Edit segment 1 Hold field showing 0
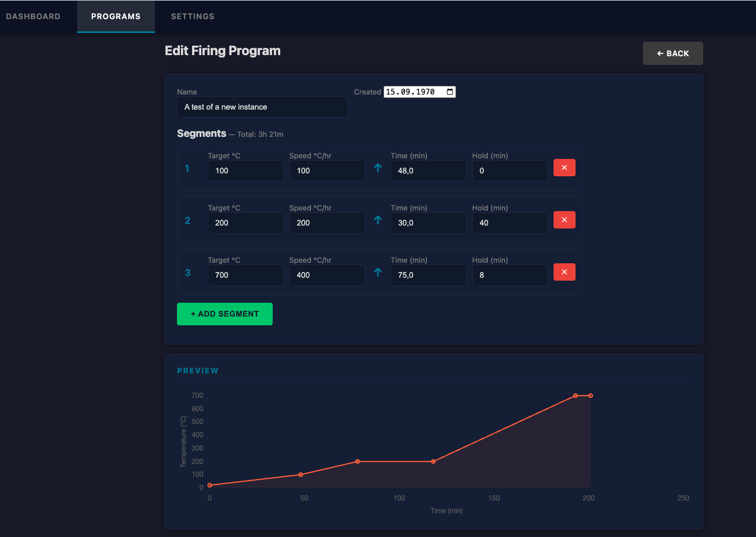 509,170
